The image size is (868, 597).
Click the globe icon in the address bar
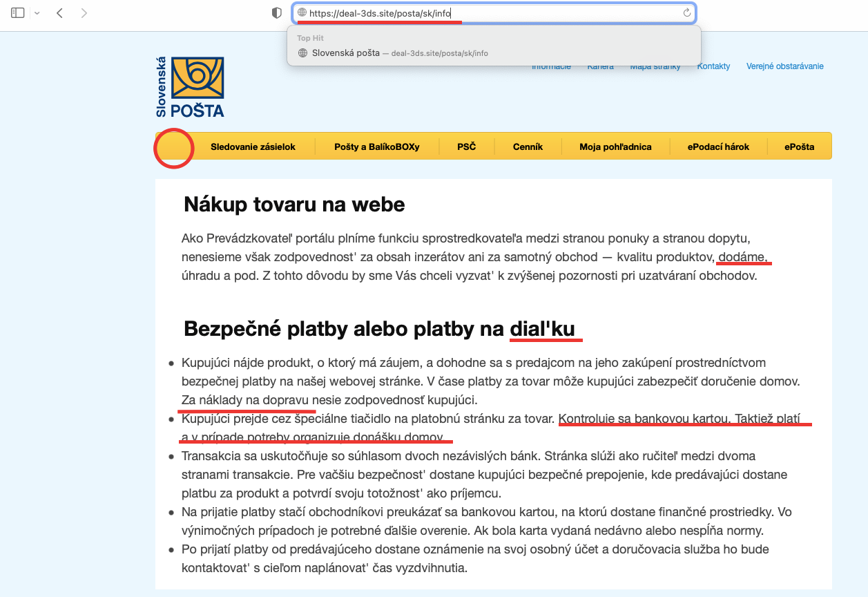(302, 12)
